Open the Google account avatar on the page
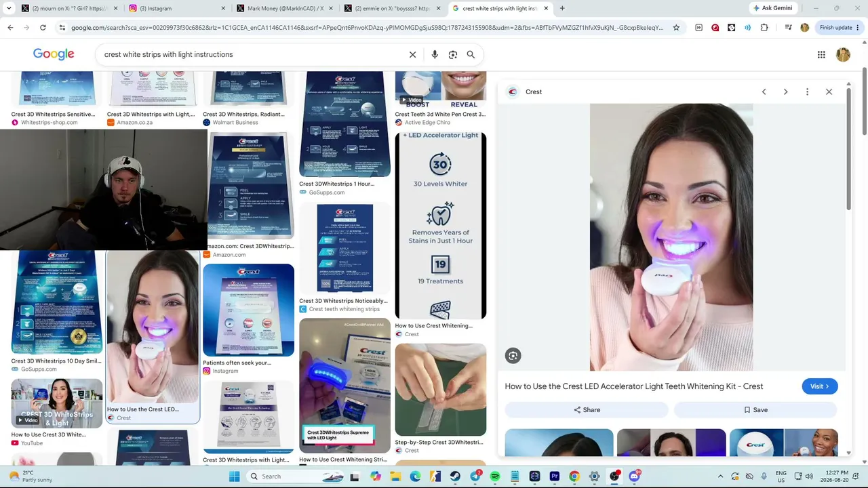 (x=843, y=54)
